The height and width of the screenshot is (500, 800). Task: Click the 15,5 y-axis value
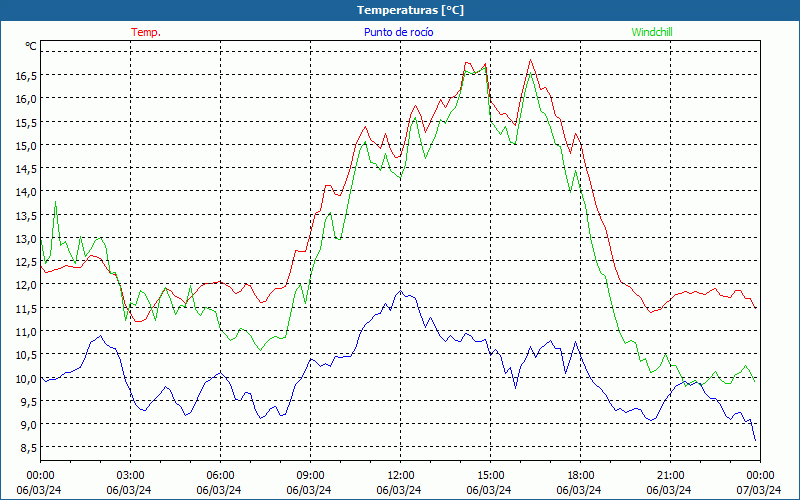26,122
